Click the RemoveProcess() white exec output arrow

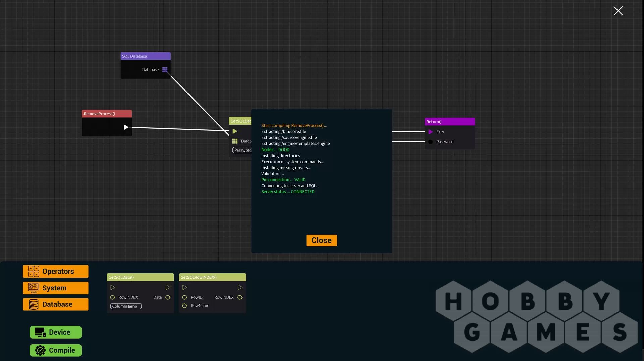[x=126, y=127]
